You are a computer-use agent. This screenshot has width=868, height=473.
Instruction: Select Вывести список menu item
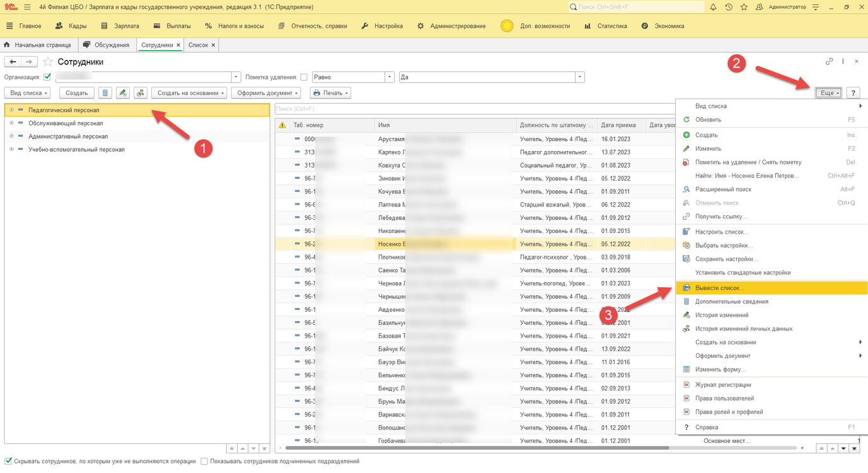(719, 288)
